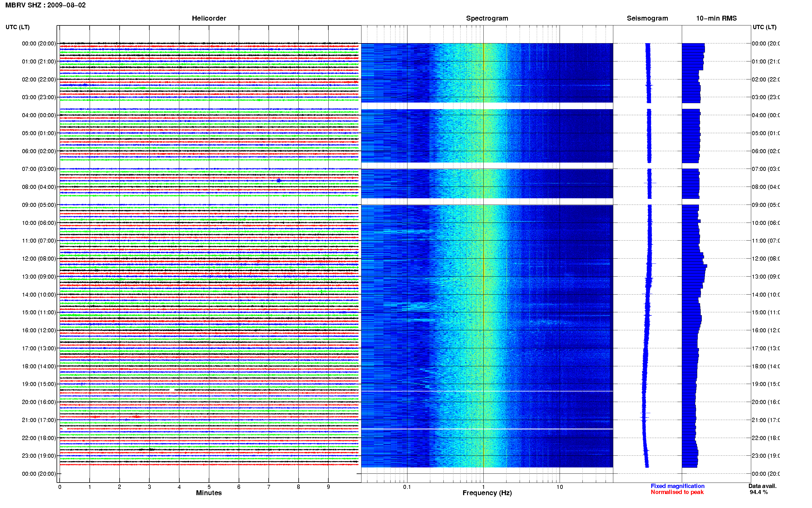Select helicorder time label "17:00 (13:00)"
This screenshot has height=508, width=812.
tap(39, 348)
